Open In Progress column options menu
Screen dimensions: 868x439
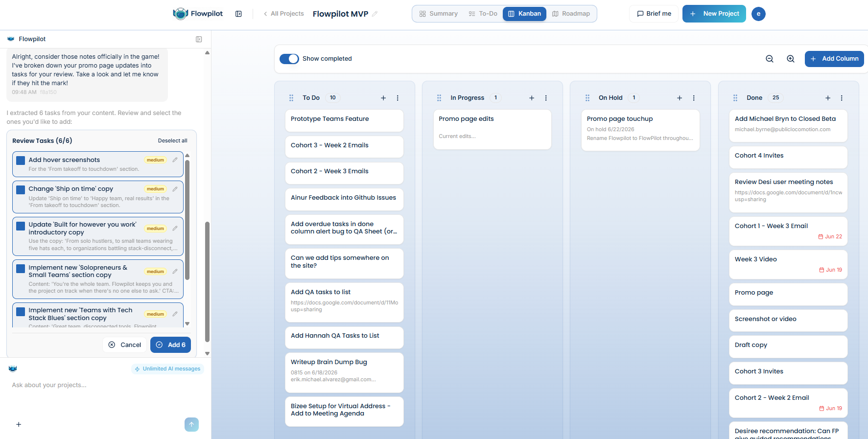[x=546, y=98]
